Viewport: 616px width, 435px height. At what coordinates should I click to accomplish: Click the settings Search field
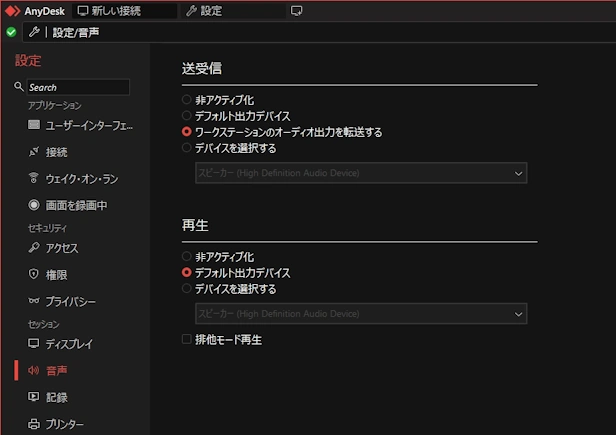[x=78, y=87]
